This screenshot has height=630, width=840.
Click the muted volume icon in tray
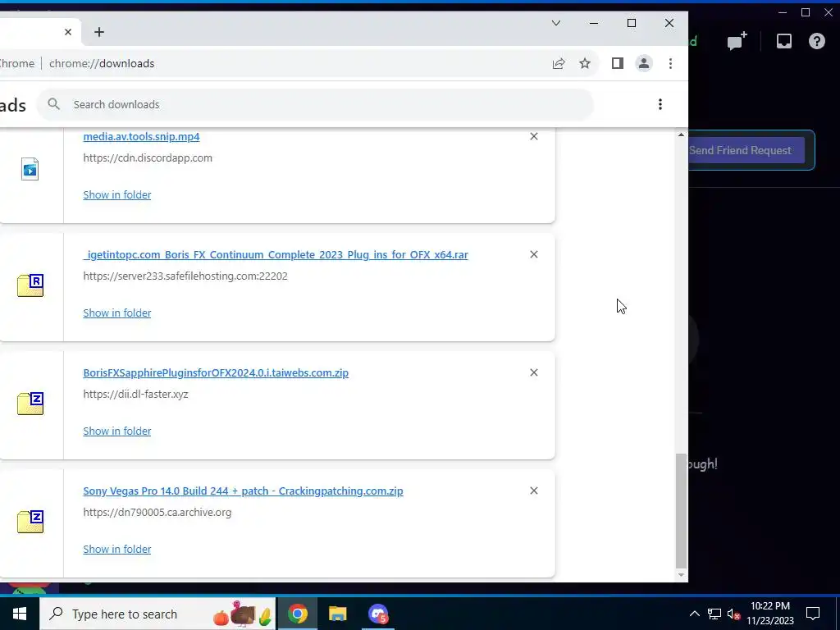click(x=733, y=614)
